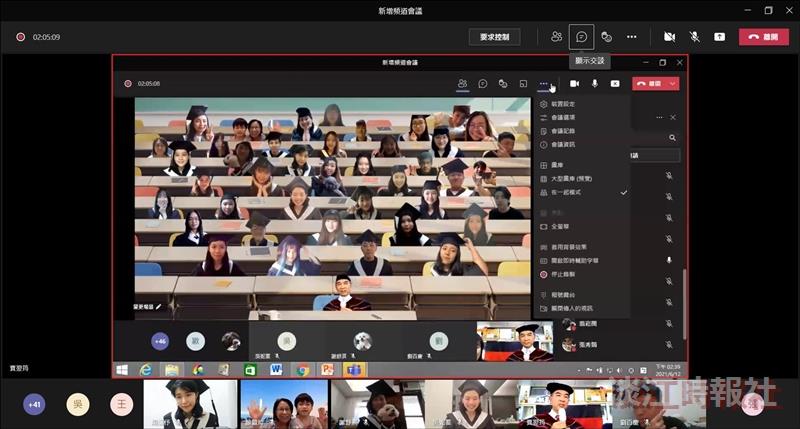Click the 變更場景 change scene edit link
This screenshot has height=429, width=800.
[147, 307]
